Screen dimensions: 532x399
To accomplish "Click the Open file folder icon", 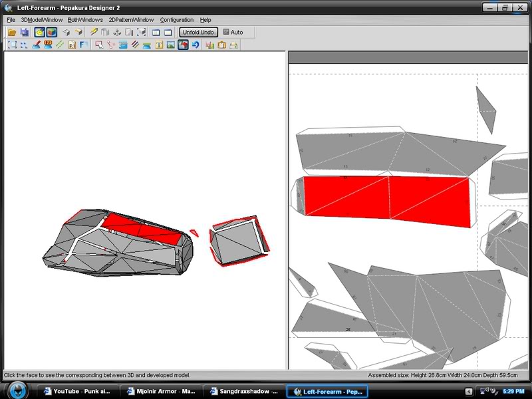I will pyautogui.click(x=12, y=32).
